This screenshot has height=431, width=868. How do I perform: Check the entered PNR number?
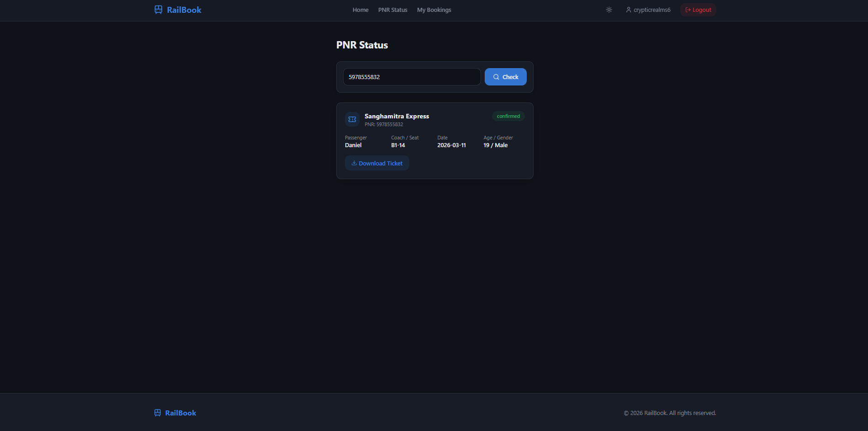click(506, 77)
